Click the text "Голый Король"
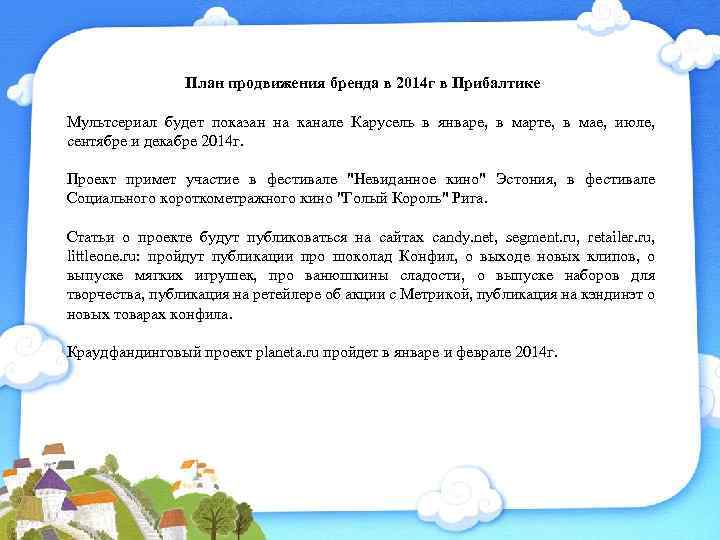This screenshot has width=720, height=540. tap(393, 198)
